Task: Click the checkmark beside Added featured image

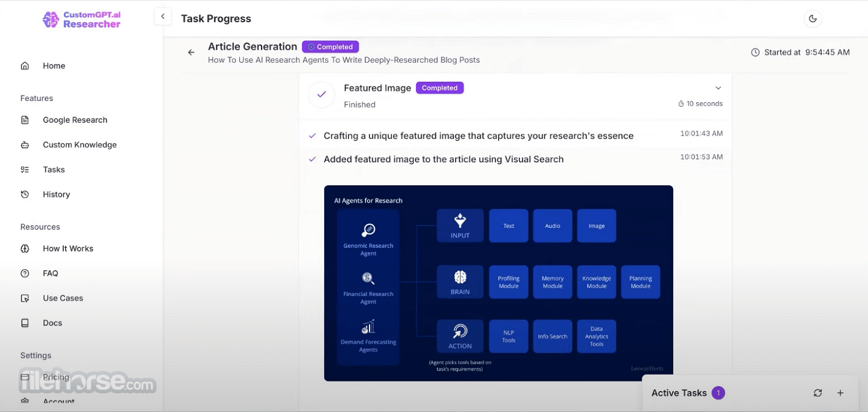Action: [x=313, y=159]
